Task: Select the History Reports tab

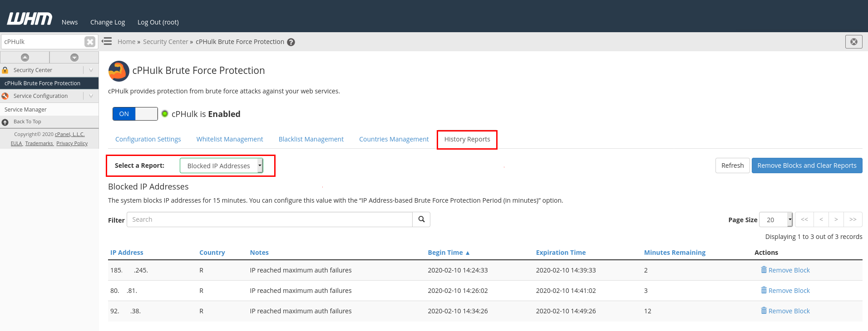Action: click(x=467, y=139)
